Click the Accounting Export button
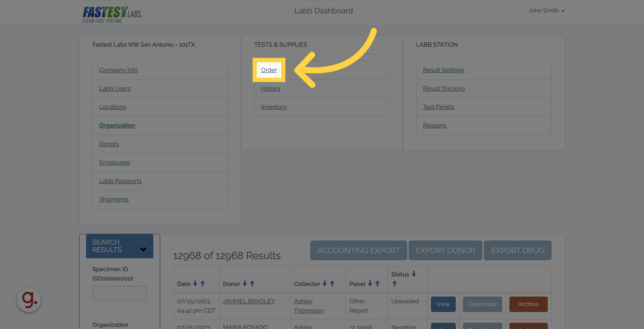The image size is (644, 329). (x=358, y=250)
